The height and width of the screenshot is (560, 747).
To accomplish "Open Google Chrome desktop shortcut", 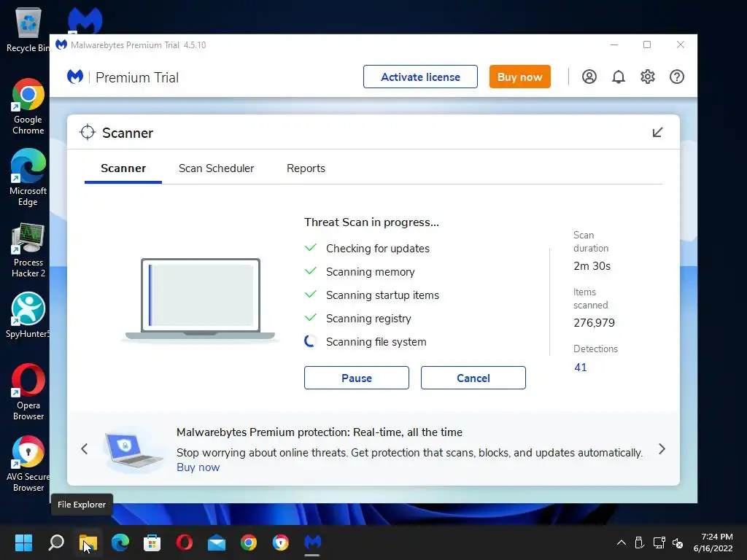I will pyautogui.click(x=28, y=106).
